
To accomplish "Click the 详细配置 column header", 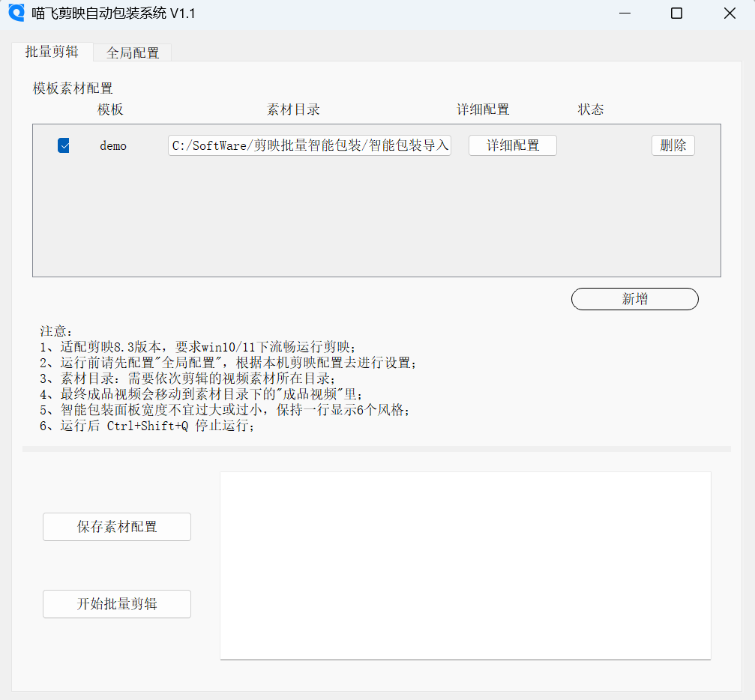I will (484, 109).
